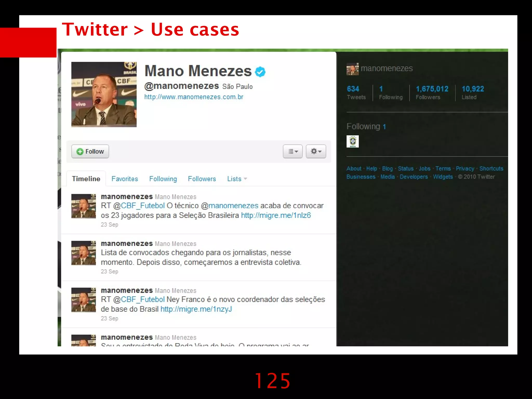Open the Media footer link
The width and height of the screenshot is (532, 399).
(x=387, y=177)
